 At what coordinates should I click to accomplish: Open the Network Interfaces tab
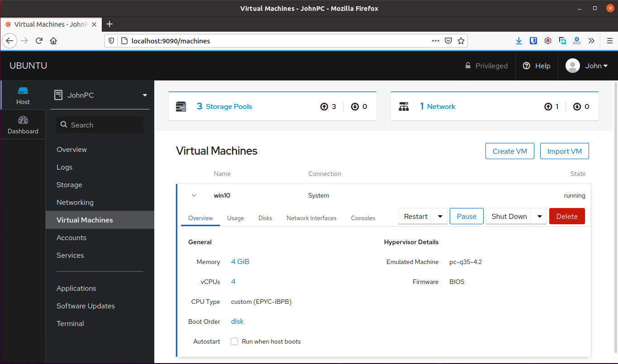tap(311, 218)
